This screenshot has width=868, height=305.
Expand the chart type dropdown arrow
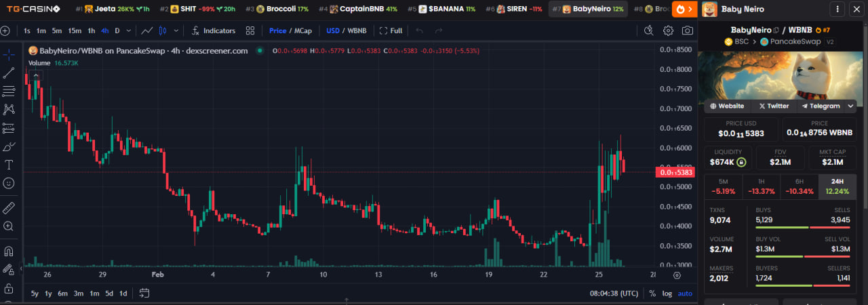[176, 30]
